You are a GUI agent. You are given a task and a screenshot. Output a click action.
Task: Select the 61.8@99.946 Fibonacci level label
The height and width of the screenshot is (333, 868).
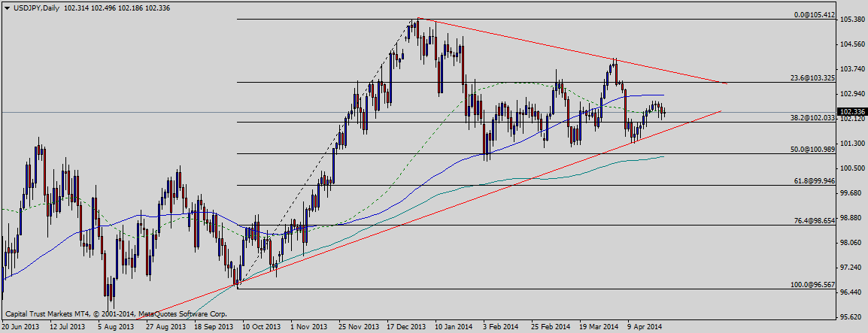tap(814, 181)
